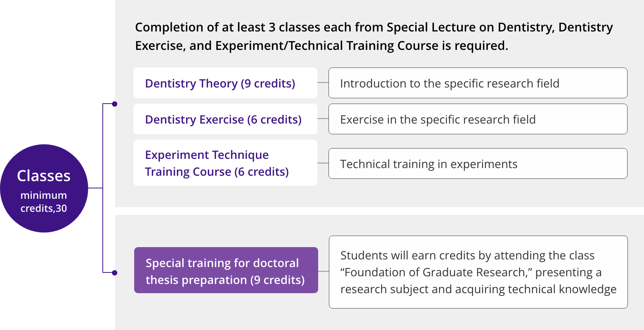Click line joining Experiment Technique to description
The width and height of the screenshot is (644, 330).
tap(323, 163)
